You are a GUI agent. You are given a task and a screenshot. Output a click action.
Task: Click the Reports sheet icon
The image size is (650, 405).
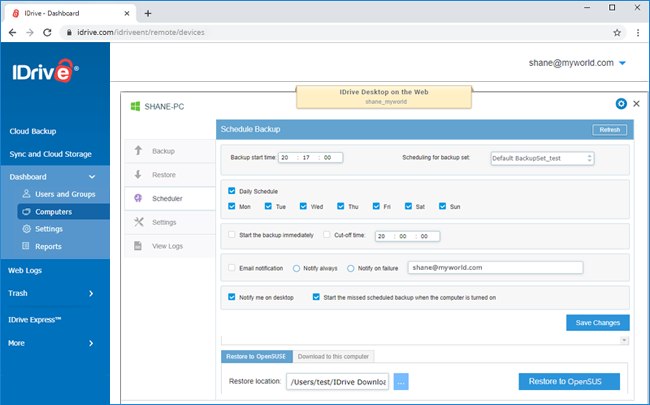[x=26, y=246]
